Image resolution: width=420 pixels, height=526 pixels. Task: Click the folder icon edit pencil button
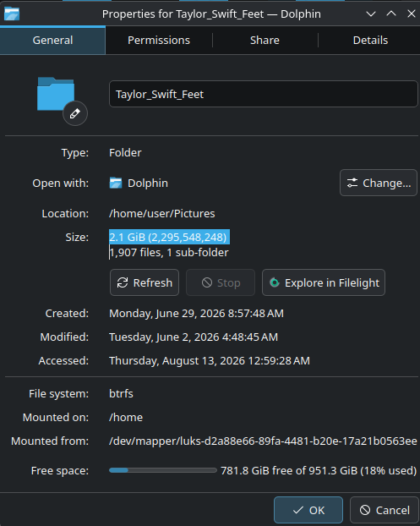(x=75, y=113)
